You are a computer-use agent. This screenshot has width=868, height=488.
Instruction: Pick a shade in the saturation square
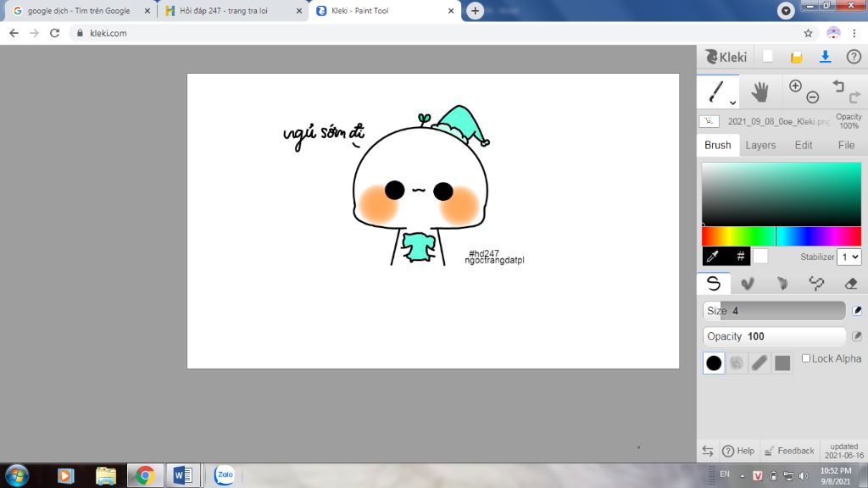point(782,194)
